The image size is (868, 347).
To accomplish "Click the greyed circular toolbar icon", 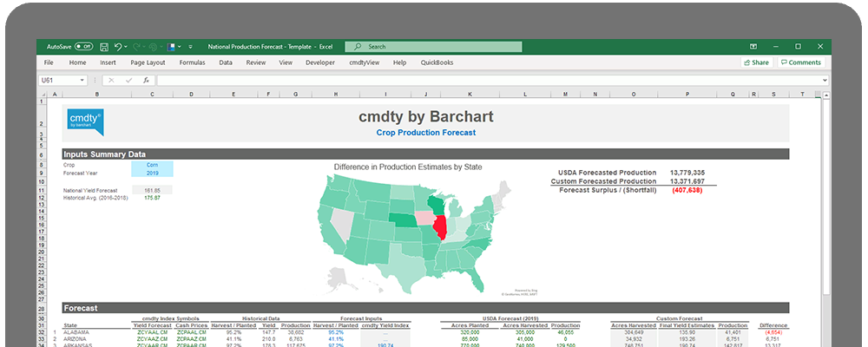I will click(x=154, y=47).
